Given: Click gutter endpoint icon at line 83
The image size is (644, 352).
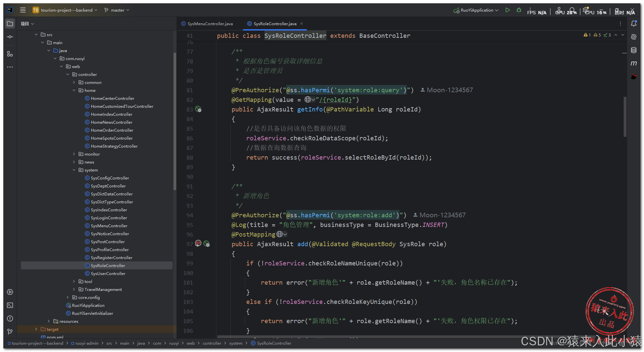Looking at the screenshot, I should click(x=198, y=109).
